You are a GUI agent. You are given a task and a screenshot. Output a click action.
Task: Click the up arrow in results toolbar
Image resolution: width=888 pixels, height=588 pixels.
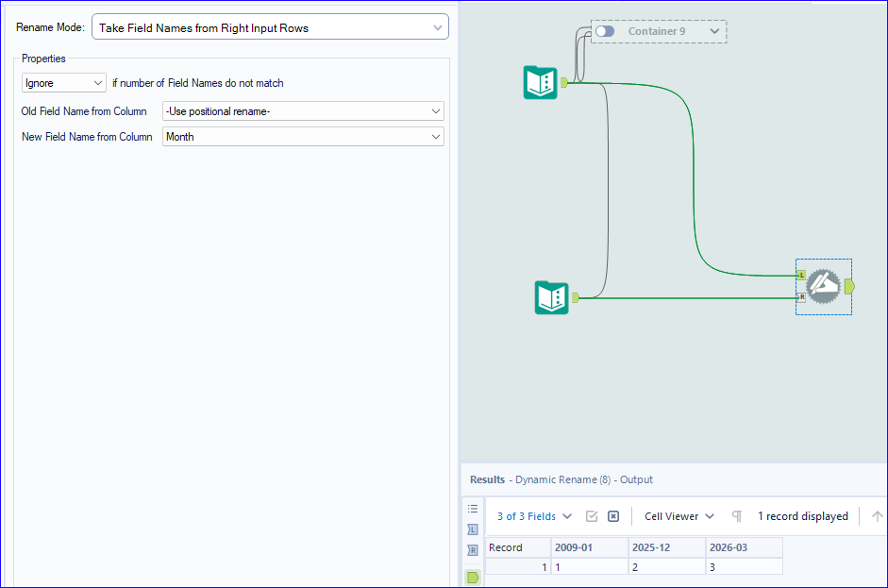click(x=878, y=516)
